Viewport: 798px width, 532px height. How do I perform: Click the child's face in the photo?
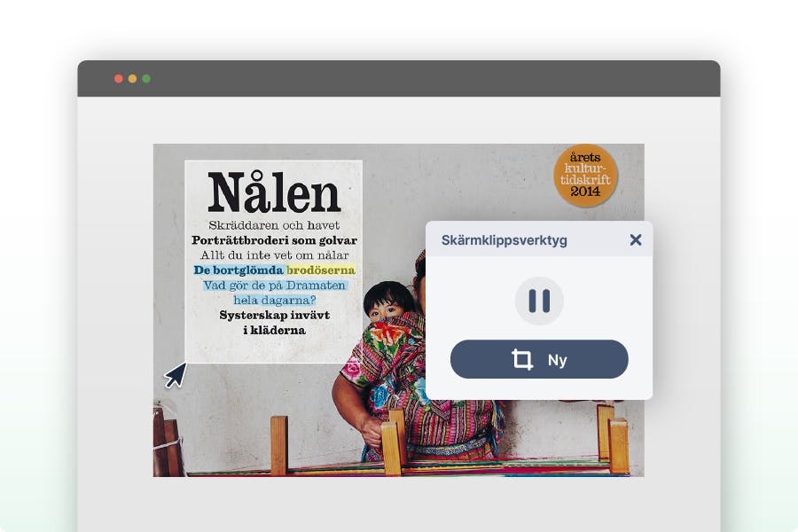(x=387, y=307)
